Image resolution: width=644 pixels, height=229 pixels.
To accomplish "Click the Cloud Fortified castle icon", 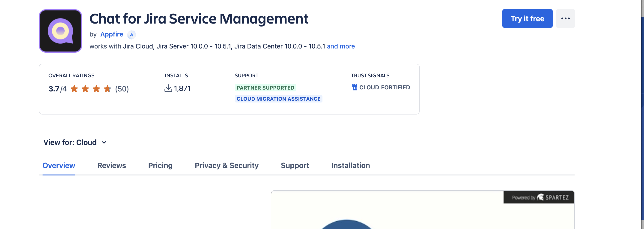I will click(355, 87).
